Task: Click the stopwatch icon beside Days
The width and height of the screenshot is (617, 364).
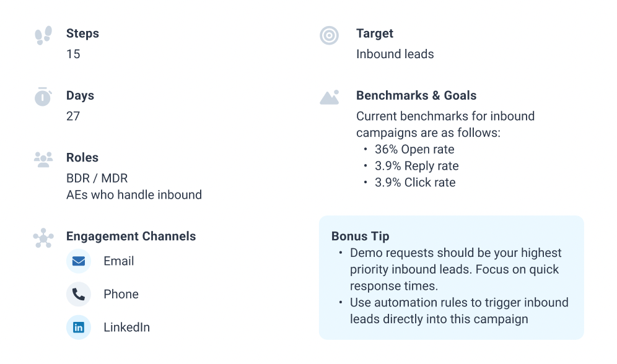Action: pos(43,97)
